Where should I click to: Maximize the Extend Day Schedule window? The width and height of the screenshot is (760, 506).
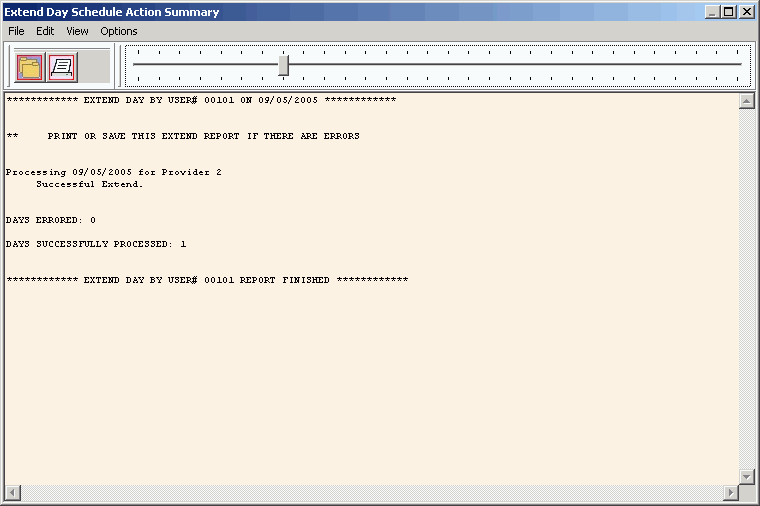tap(728, 12)
